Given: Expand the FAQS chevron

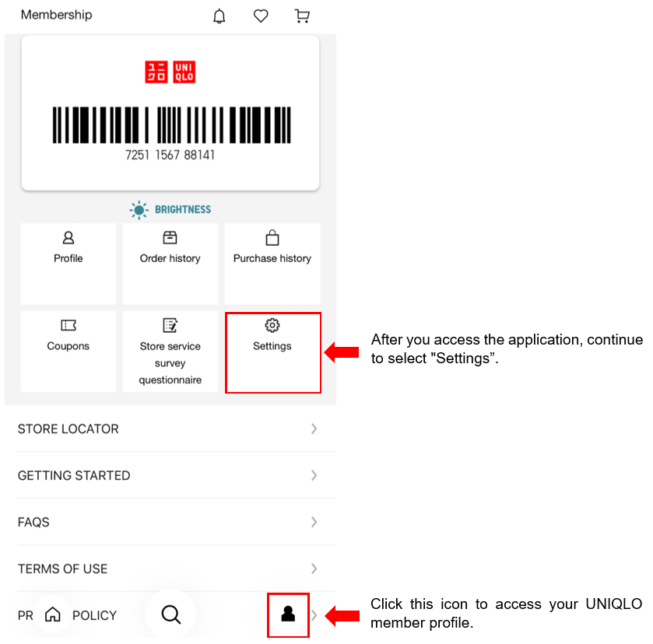Looking at the screenshot, I should coord(314,522).
